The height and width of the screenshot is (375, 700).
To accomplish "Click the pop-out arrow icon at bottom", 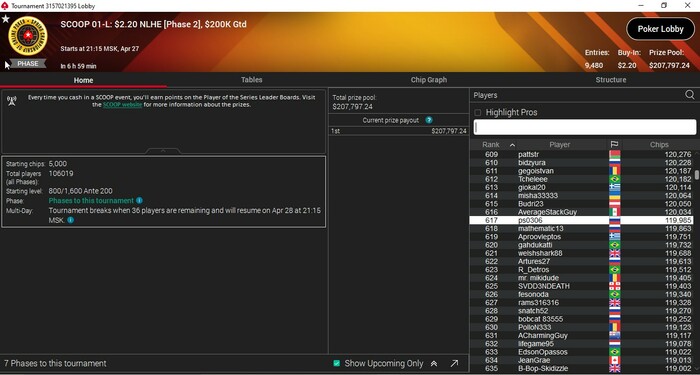I will [454, 363].
